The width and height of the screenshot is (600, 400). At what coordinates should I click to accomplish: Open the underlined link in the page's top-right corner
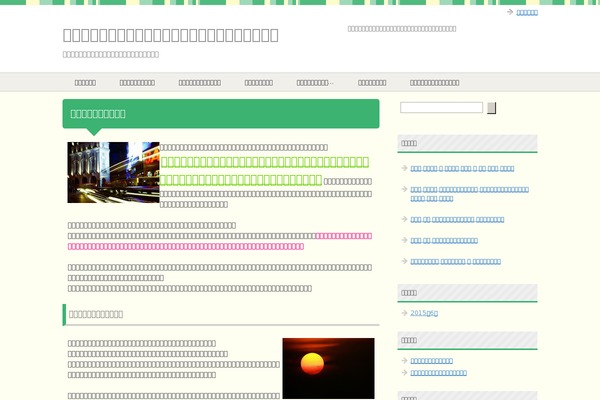(527, 13)
